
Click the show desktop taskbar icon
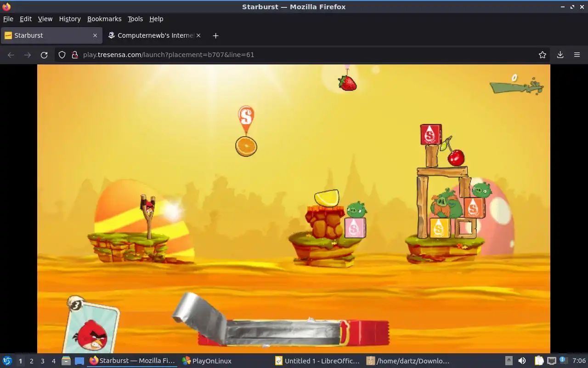point(79,361)
